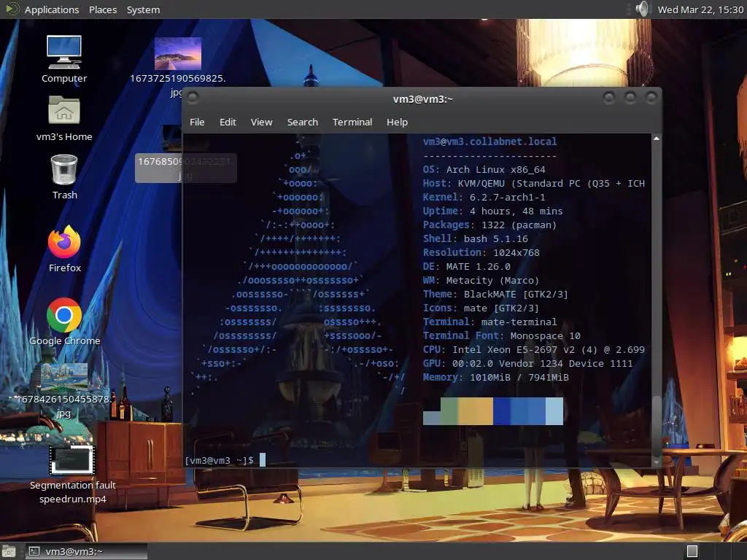Screen dimensions: 747x560
Task: Close the vm3@vm3:~ terminal window
Action: (651, 98)
